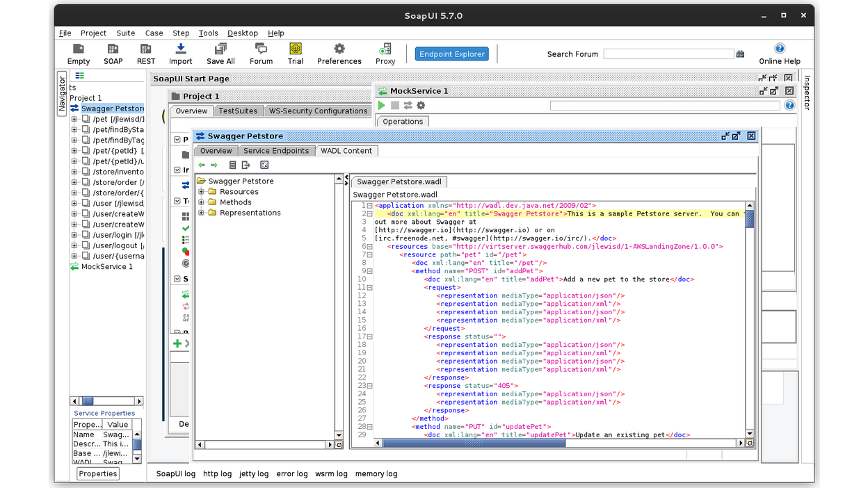Click the REST project toolbar icon
The image size is (868, 488).
146,54
